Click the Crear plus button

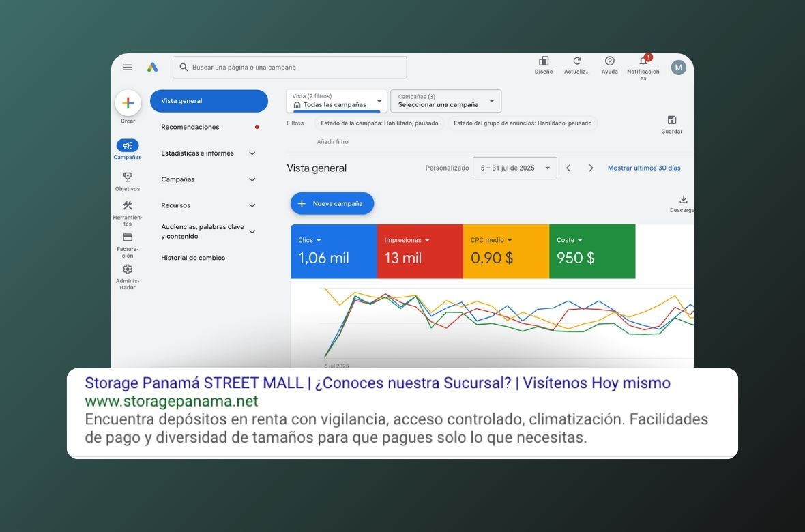pyautogui.click(x=128, y=103)
